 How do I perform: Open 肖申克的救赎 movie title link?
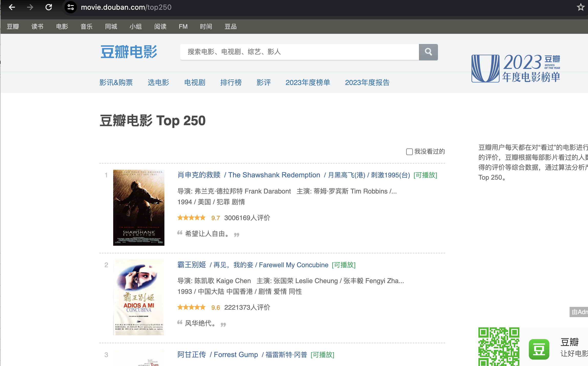pos(199,175)
